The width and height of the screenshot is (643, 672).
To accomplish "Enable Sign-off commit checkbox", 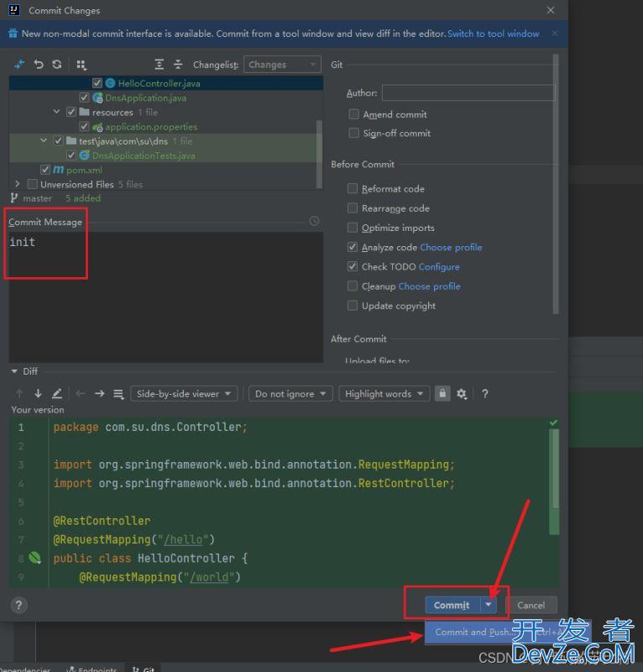I will pyautogui.click(x=354, y=133).
